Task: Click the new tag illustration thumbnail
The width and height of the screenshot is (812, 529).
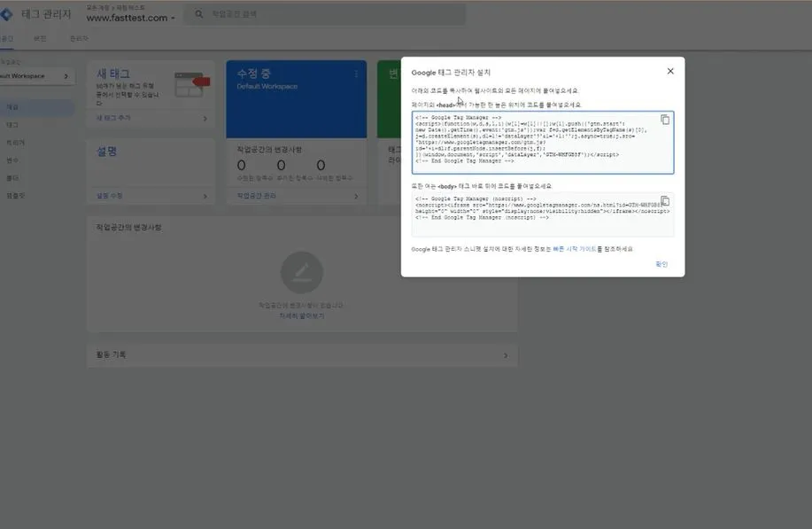Action: coord(191,84)
